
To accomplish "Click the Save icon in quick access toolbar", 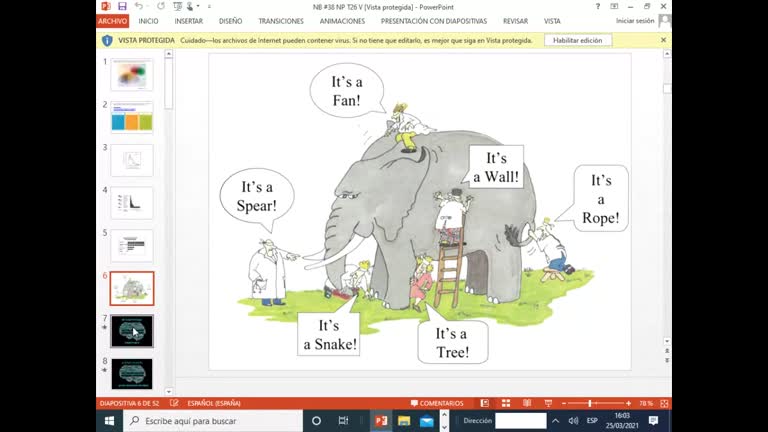I will pos(123,6).
